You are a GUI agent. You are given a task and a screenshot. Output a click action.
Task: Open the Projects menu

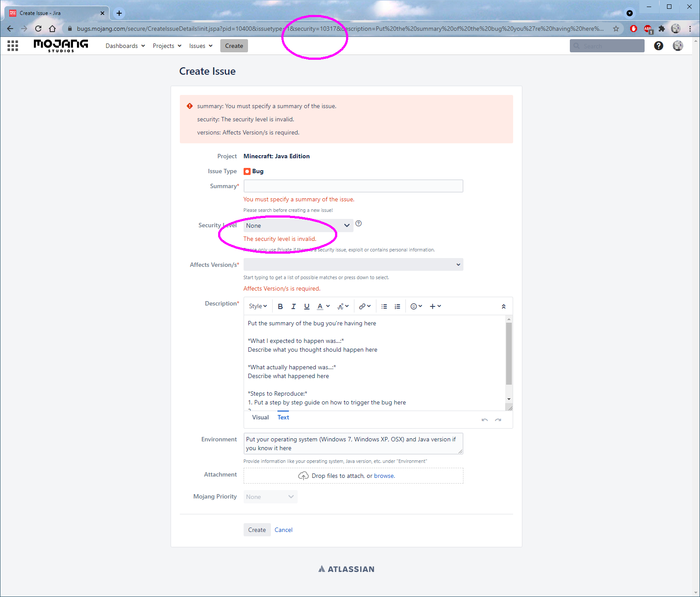pos(167,46)
